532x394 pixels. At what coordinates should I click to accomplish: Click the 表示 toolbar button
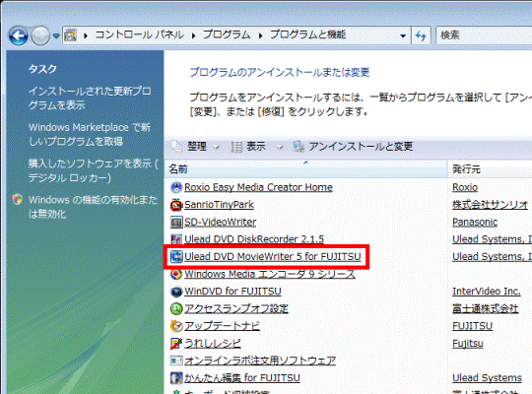coord(255,147)
